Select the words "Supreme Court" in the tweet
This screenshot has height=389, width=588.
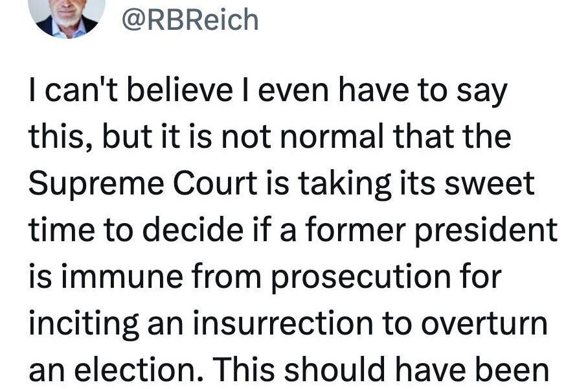coord(143,184)
